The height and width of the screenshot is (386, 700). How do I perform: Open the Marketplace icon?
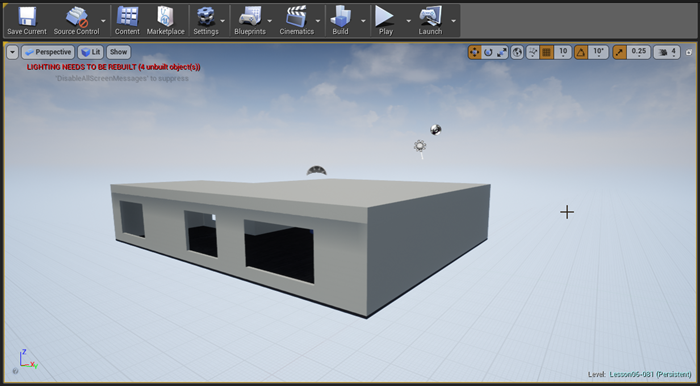(x=165, y=21)
